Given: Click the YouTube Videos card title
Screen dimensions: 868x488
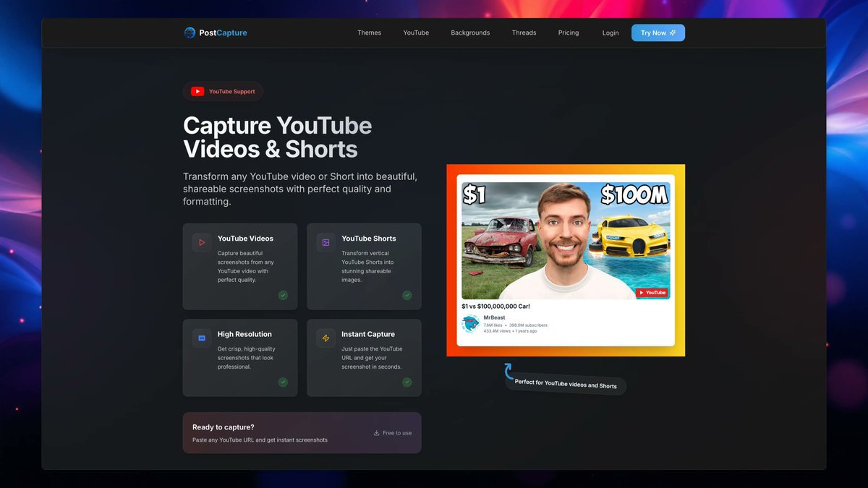Looking at the screenshot, I should pos(245,239).
